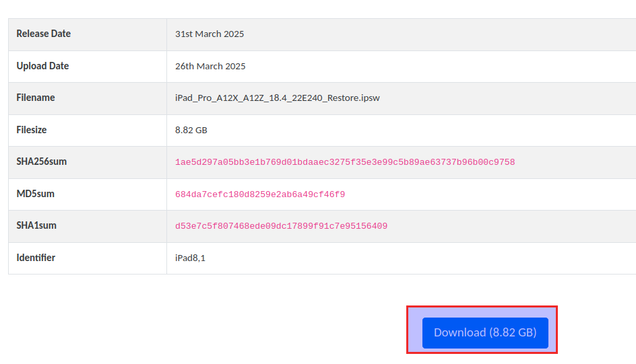Click the Filesize label cell

pyautogui.click(x=32, y=130)
